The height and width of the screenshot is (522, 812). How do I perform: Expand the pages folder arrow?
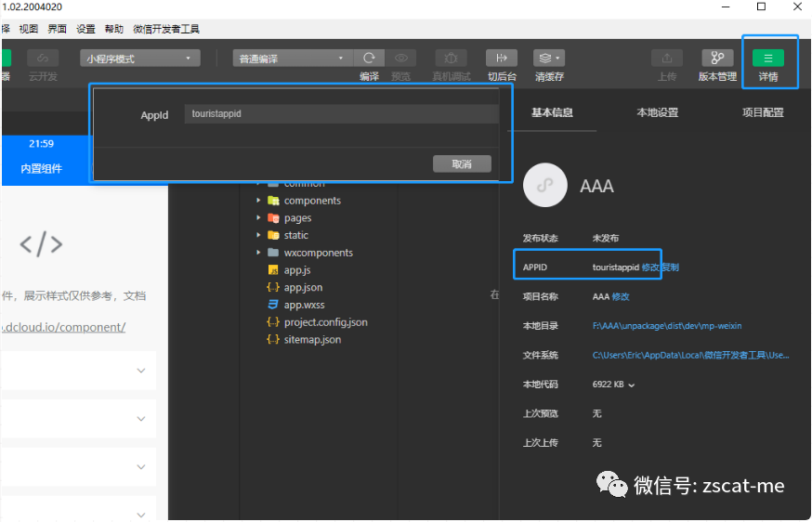click(258, 218)
